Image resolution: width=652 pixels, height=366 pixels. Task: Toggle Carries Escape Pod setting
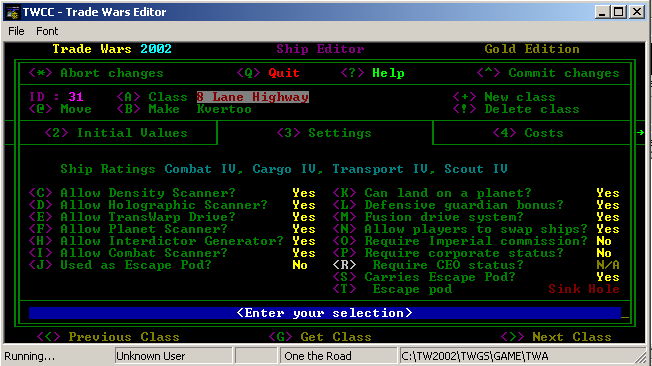[476, 277]
